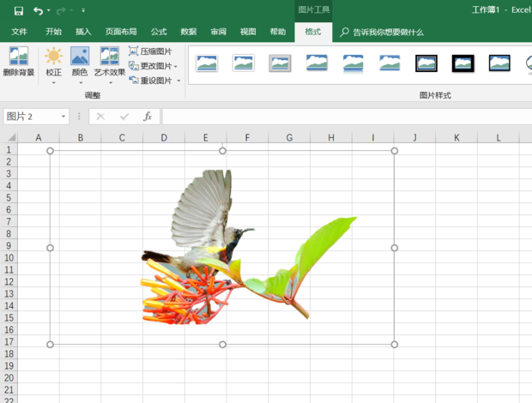Click the formula bar input area
This screenshot has width=532, height=403.
click(x=343, y=117)
